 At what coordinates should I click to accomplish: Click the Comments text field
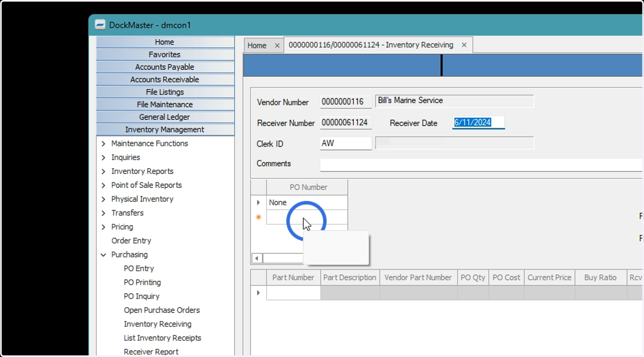[481, 164]
